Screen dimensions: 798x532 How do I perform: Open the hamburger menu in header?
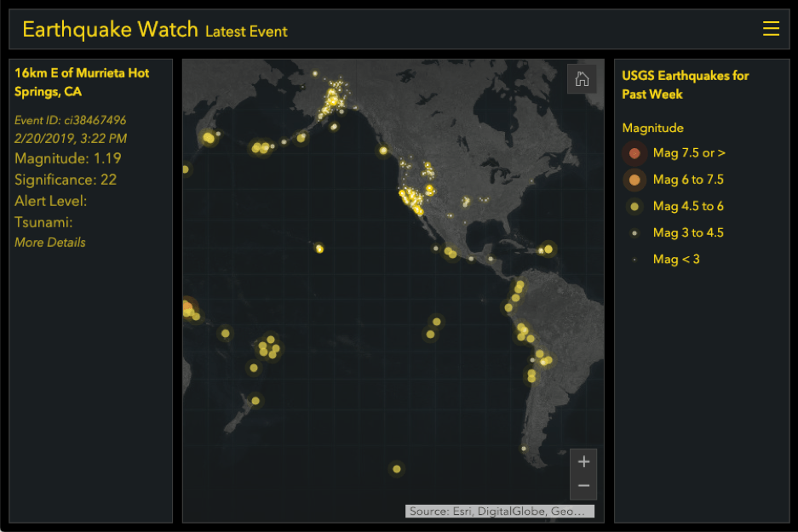coord(771,28)
